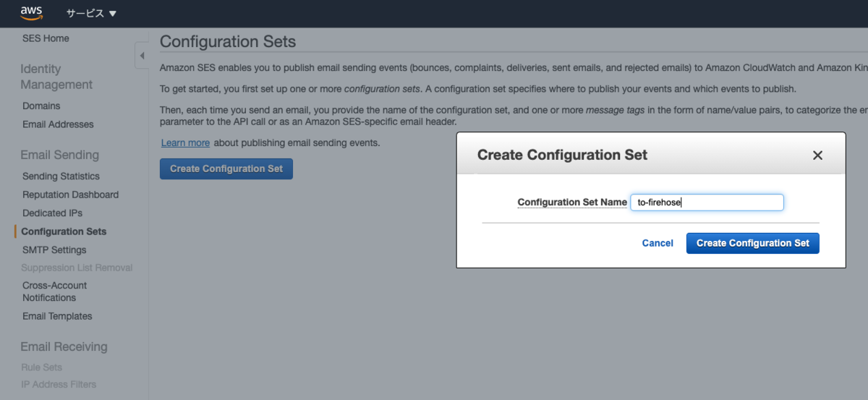Open SMTP Settings page

tap(54, 250)
